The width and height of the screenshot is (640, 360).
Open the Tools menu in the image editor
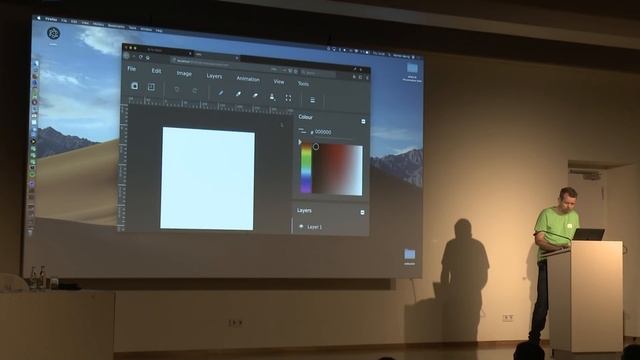pos(303,84)
